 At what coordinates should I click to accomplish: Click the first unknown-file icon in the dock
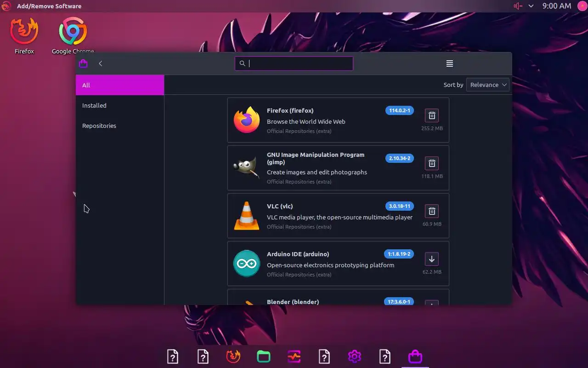tap(173, 356)
